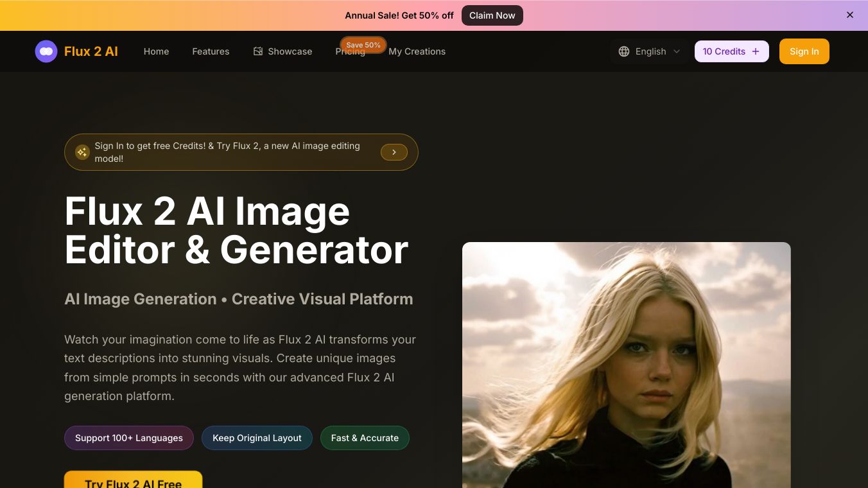Click the 'Flux 2 AI Image Editor & Generator' heading
Viewport: 868px width, 488px height.
(x=237, y=230)
